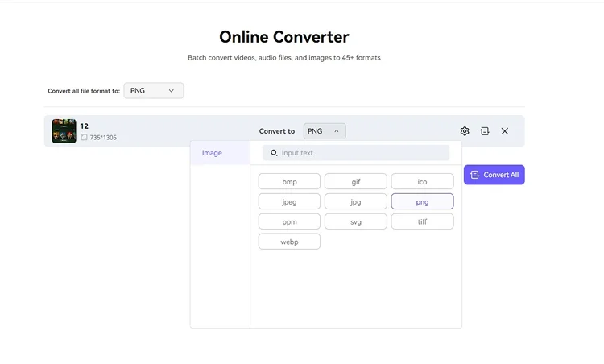The image size is (604, 364).
Task: Select the Image category tab
Action: click(213, 153)
